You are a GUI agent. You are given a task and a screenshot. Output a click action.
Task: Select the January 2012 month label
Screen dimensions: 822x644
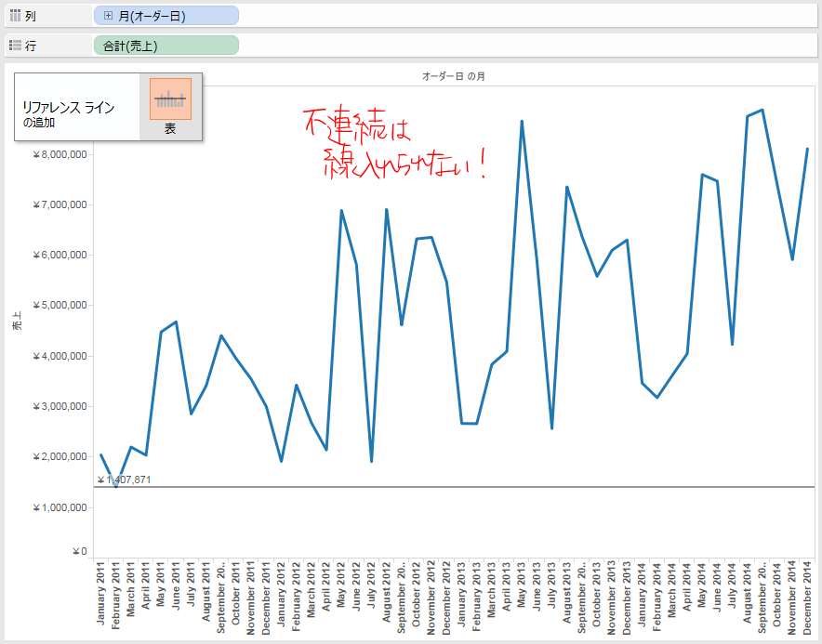pyautogui.click(x=281, y=594)
